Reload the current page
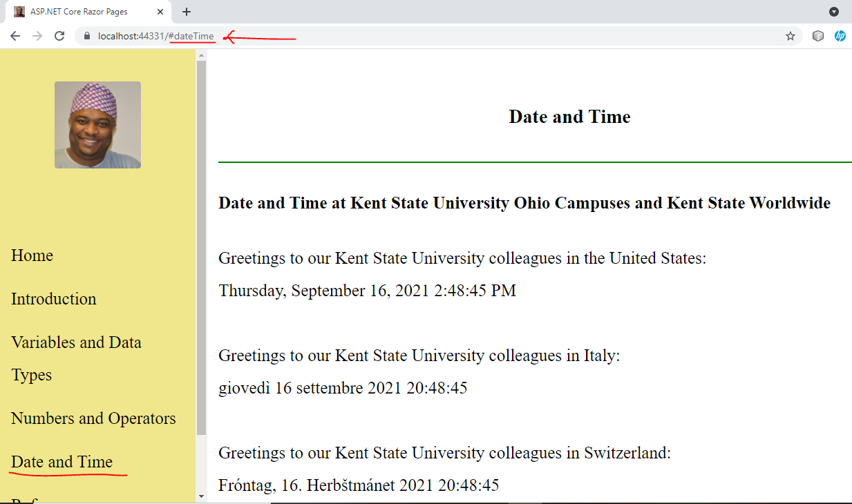This screenshot has height=504, width=852. tap(59, 36)
